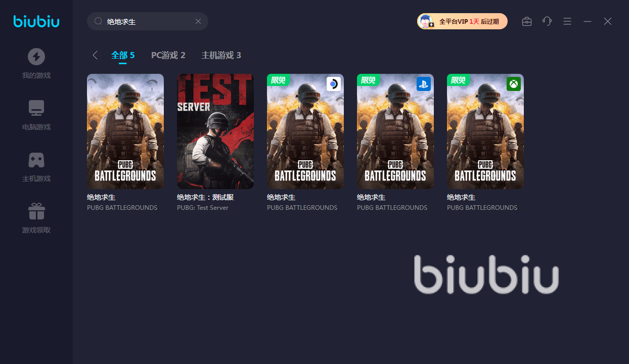Open the game gift claim icon
Screen dimensions: 629x364
[36, 211]
